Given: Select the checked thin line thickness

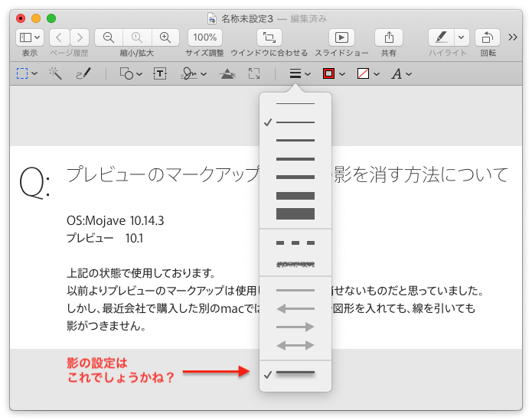Looking at the screenshot, I should [x=295, y=122].
